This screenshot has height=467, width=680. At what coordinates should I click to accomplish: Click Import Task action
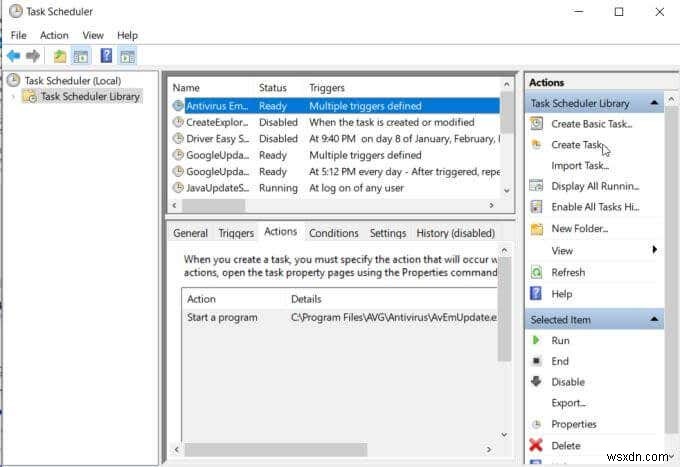tap(580, 165)
